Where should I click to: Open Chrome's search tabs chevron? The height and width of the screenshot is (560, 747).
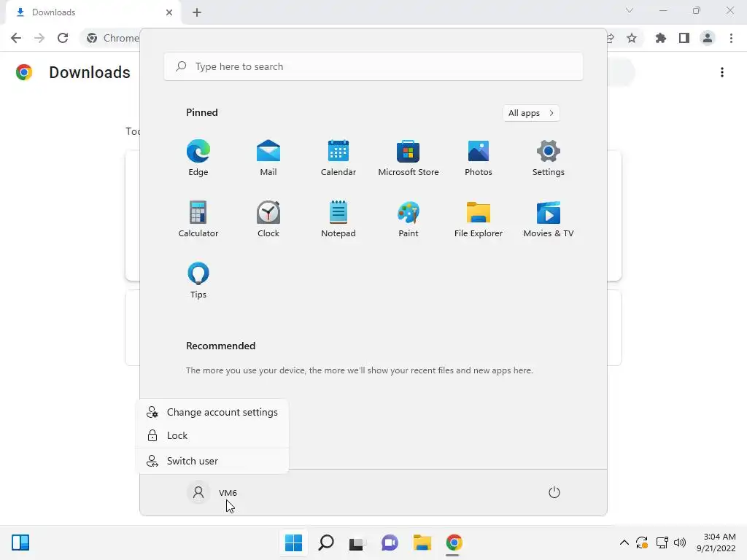tap(630, 10)
